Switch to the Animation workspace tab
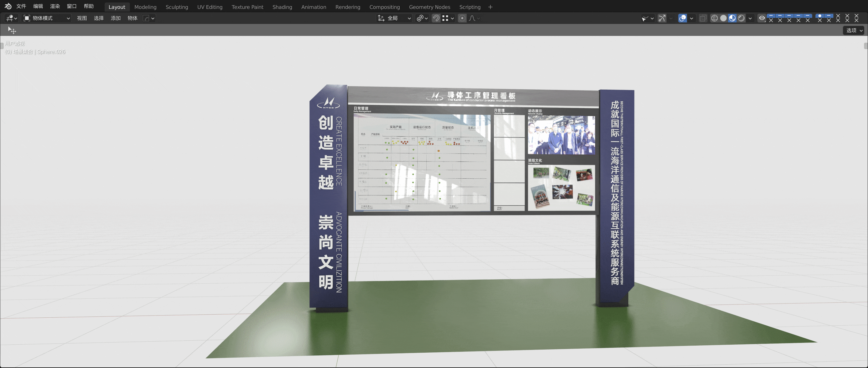The image size is (868, 368). [313, 7]
